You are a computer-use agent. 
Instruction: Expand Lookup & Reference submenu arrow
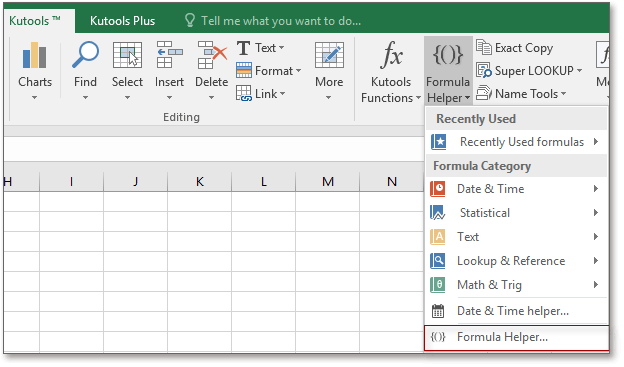click(596, 261)
